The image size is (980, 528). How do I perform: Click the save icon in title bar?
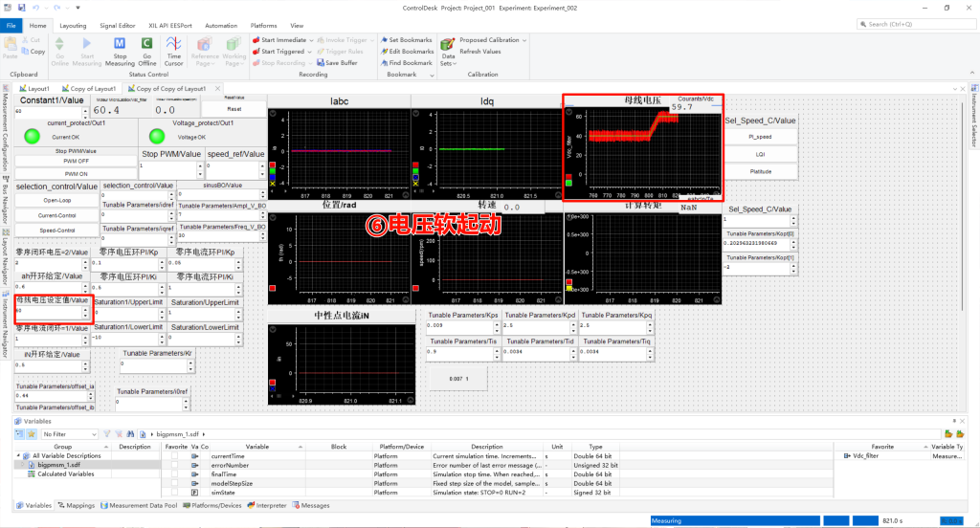(21, 8)
